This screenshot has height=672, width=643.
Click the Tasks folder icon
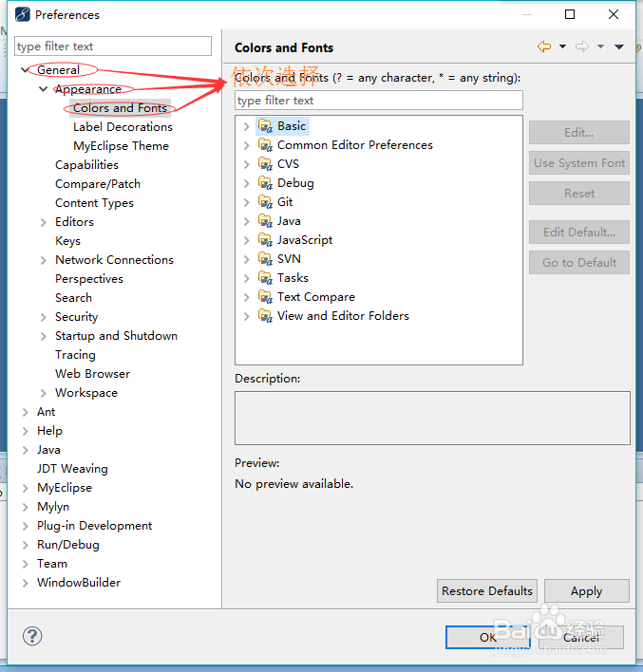click(265, 278)
